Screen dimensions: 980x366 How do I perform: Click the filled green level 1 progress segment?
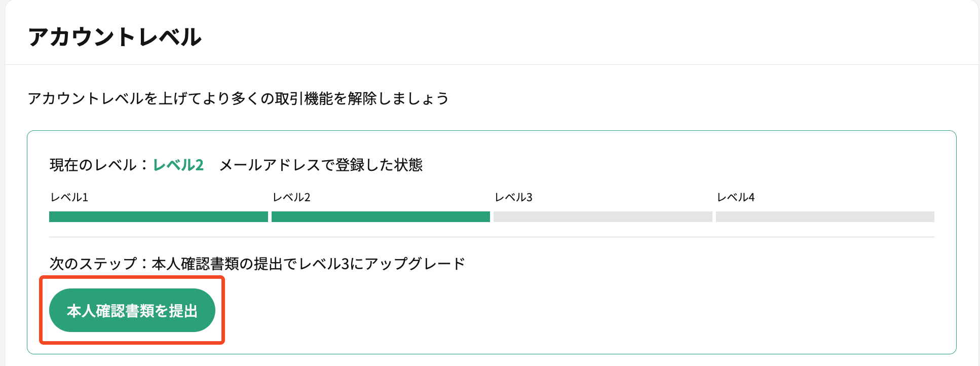[159, 216]
